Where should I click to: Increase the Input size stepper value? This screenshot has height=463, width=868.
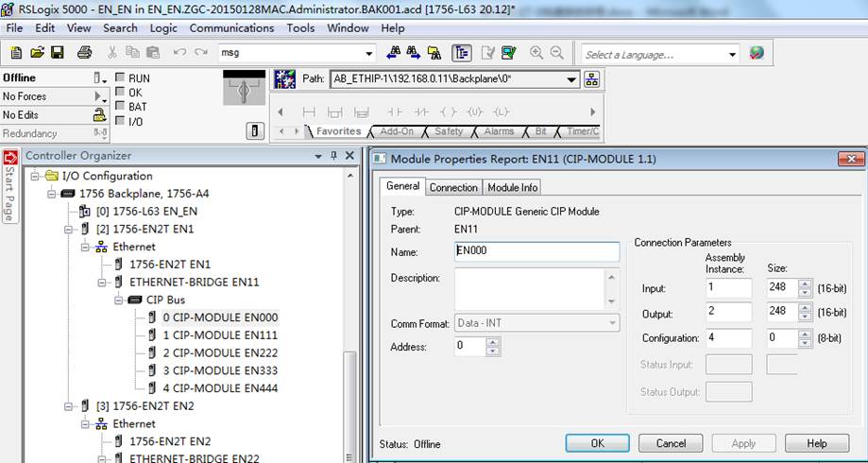click(x=805, y=284)
